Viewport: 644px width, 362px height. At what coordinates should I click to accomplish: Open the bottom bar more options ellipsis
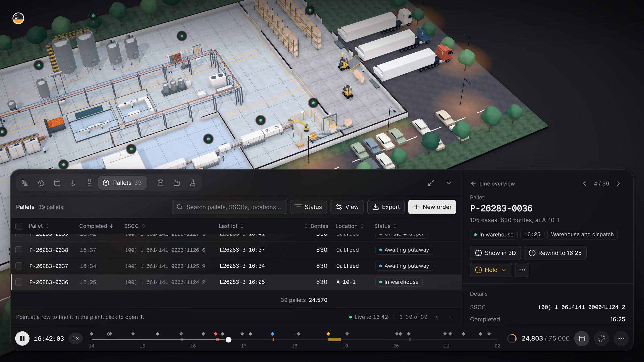(621, 339)
